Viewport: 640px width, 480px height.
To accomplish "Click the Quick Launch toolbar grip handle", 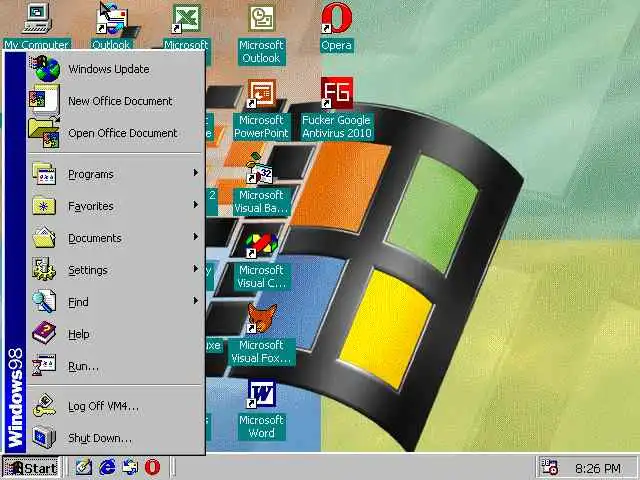I will pyautogui.click(x=67, y=467).
